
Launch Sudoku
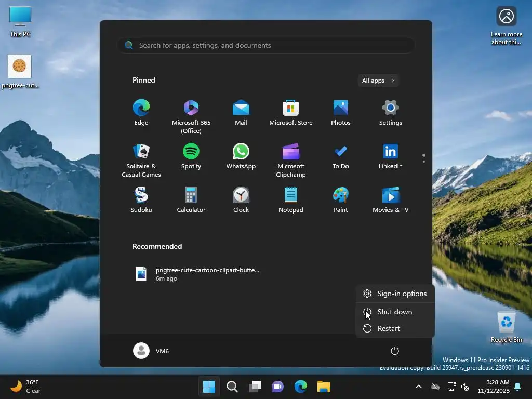click(x=141, y=200)
